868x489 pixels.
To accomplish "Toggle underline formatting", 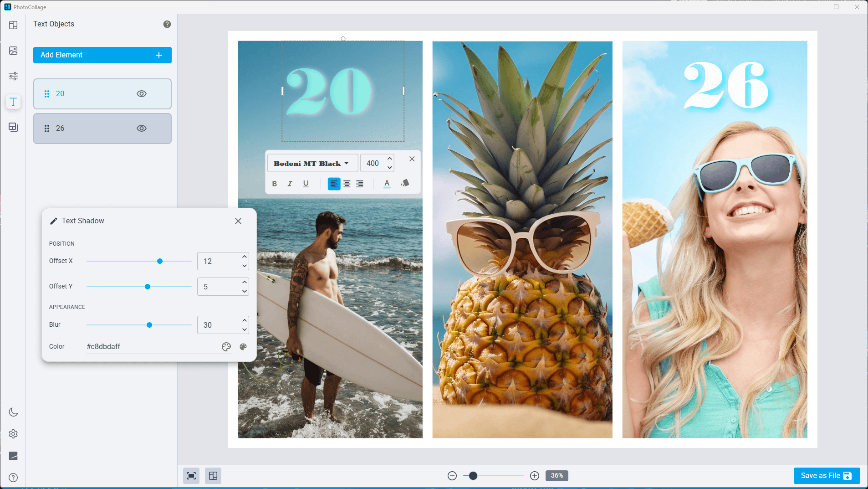I will coord(306,184).
